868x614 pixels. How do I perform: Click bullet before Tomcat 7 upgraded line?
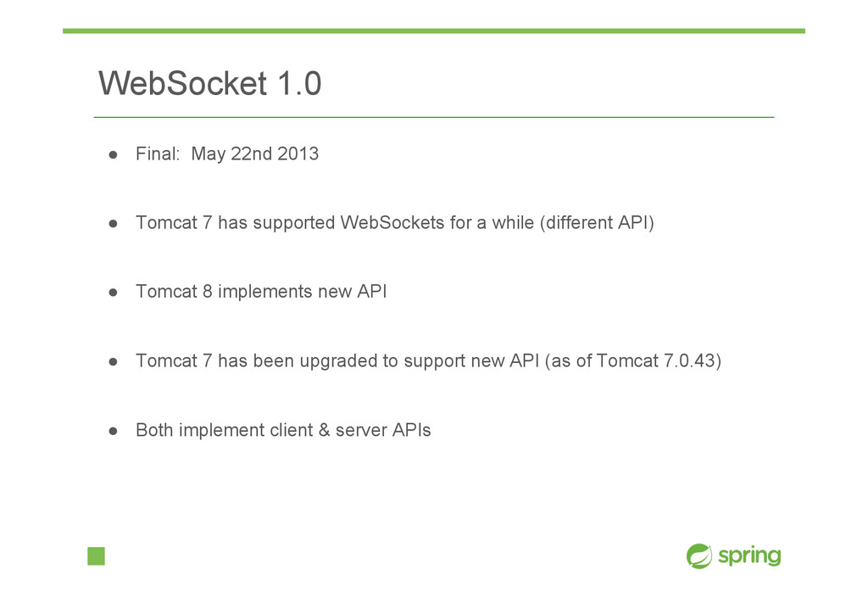(x=113, y=362)
